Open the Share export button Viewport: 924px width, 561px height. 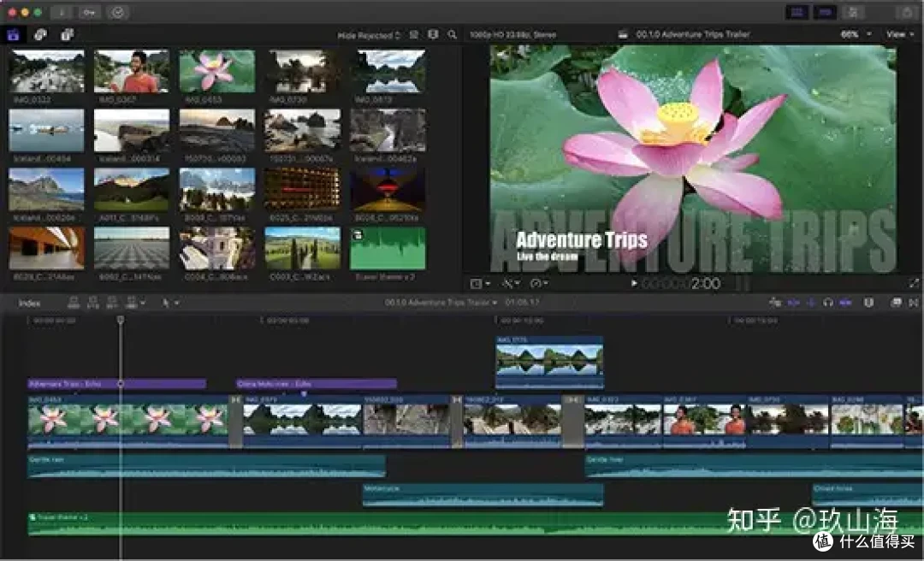906,12
